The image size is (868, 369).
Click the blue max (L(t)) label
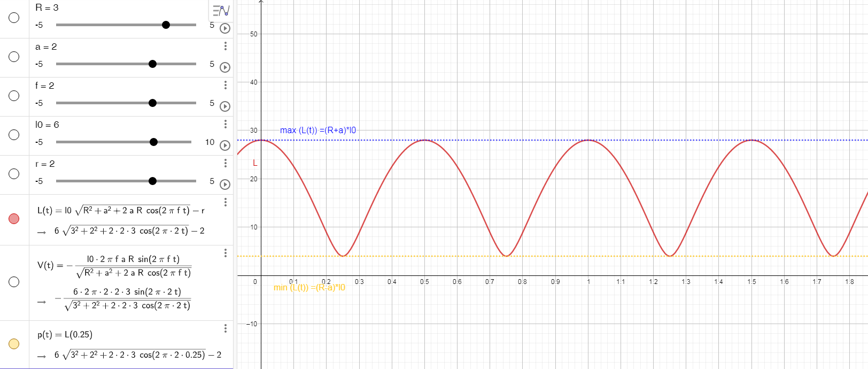click(x=317, y=130)
